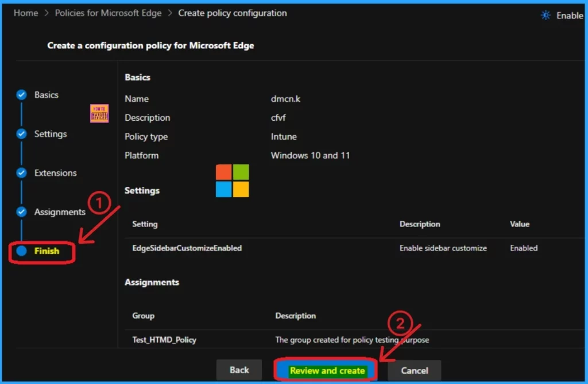
Task: Click the breadcrumb chevron after Policies for Microsoft Edge
Action: [x=170, y=13]
